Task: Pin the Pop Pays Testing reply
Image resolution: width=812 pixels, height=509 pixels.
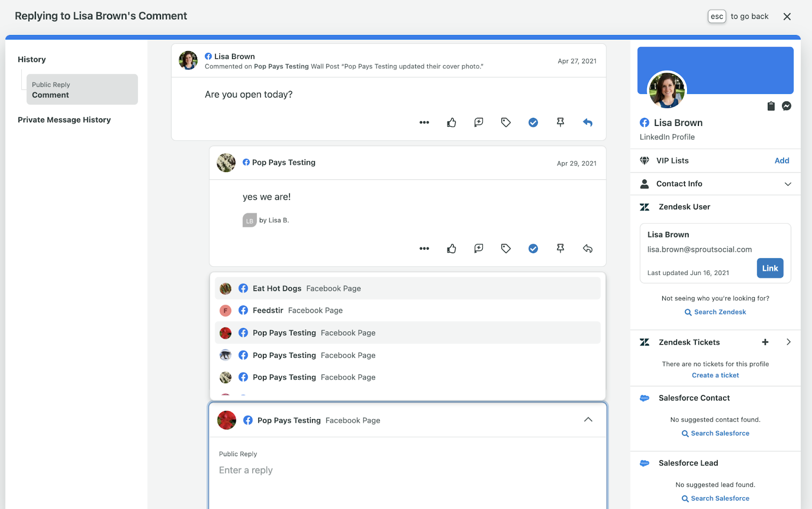Action: 560,249
